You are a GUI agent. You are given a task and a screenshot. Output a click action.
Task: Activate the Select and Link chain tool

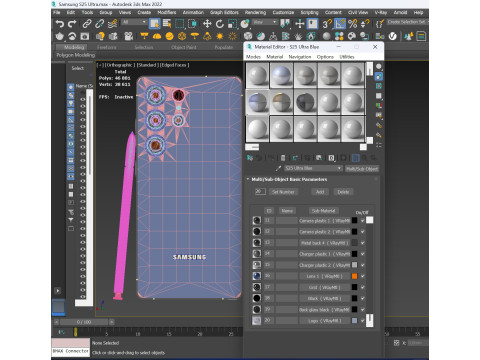87,24
